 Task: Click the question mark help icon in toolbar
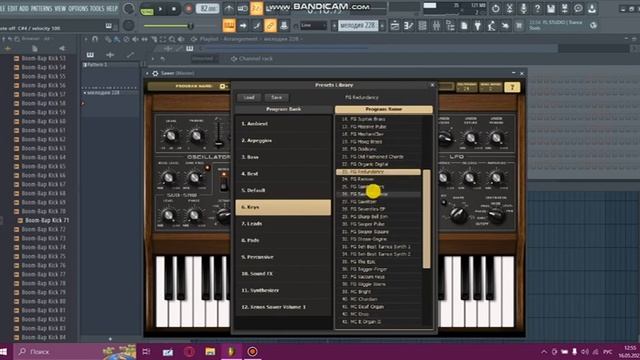[x=537, y=8]
